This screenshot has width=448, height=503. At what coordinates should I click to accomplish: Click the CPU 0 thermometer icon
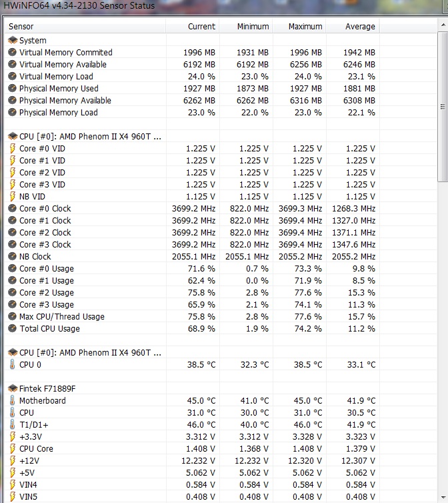tap(12, 364)
